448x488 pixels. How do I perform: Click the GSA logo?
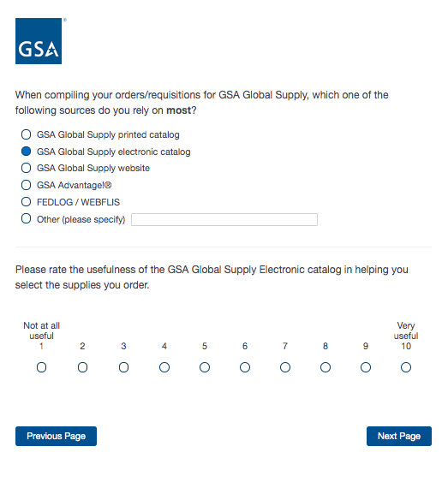click(x=39, y=41)
